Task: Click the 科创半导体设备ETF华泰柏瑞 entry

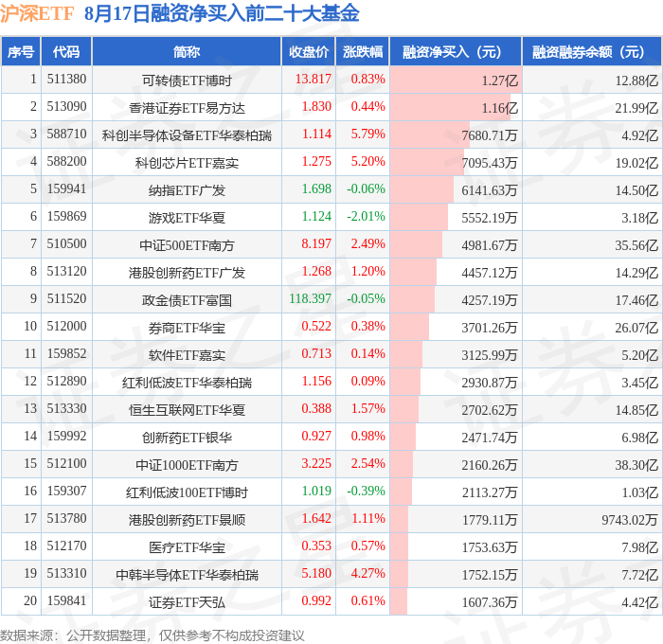Action: point(187,135)
